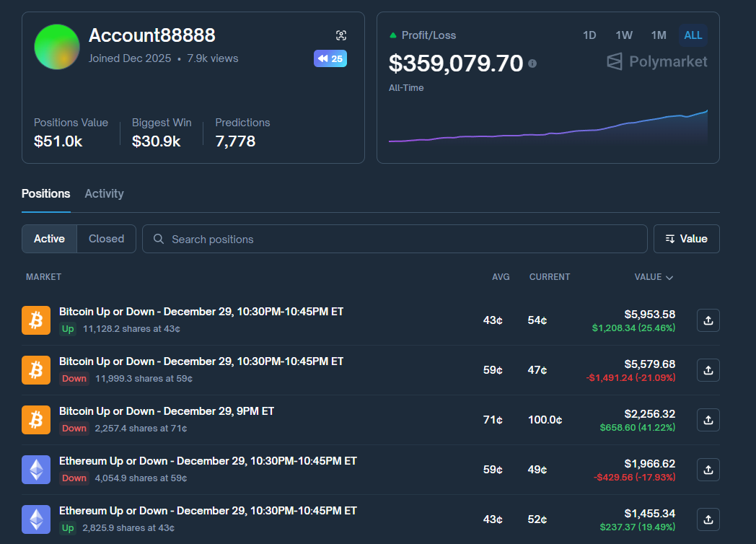Click the Polymarket logo
The image size is (756, 544).
pyautogui.click(x=656, y=61)
